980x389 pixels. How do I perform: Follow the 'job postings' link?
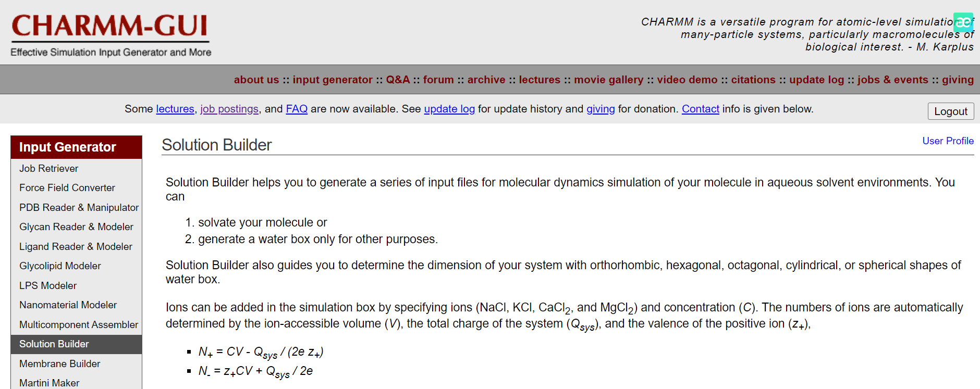tap(229, 109)
